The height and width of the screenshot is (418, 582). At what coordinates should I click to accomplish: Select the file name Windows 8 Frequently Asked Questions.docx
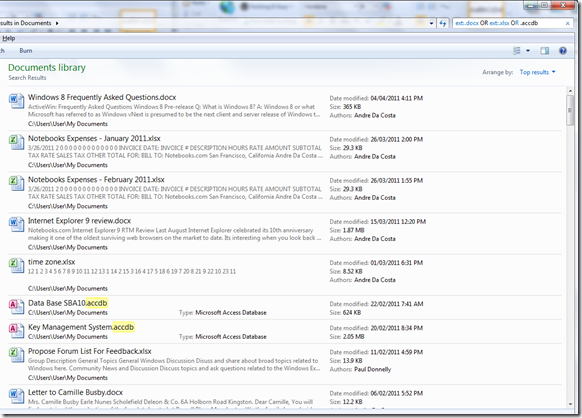(x=102, y=97)
